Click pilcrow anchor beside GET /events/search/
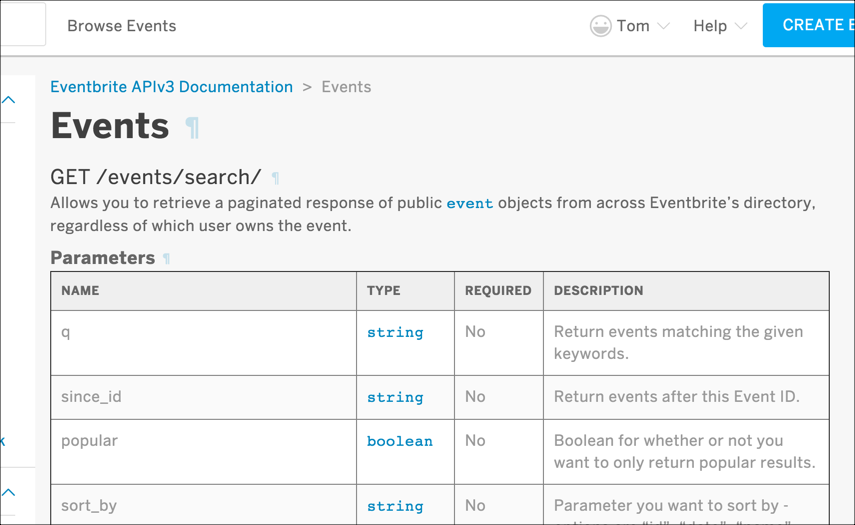The image size is (855, 525). click(x=276, y=178)
